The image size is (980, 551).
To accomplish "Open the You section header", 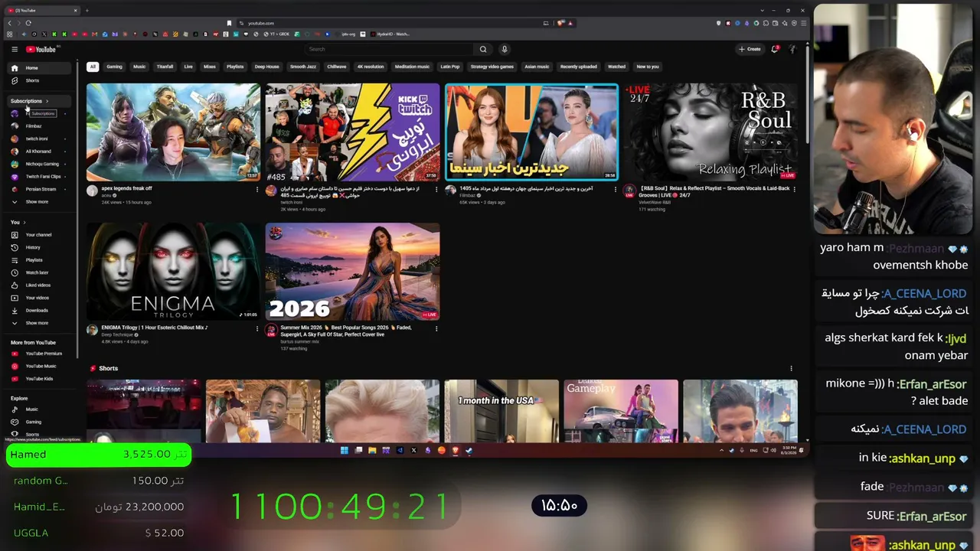I will click(18, 223).
